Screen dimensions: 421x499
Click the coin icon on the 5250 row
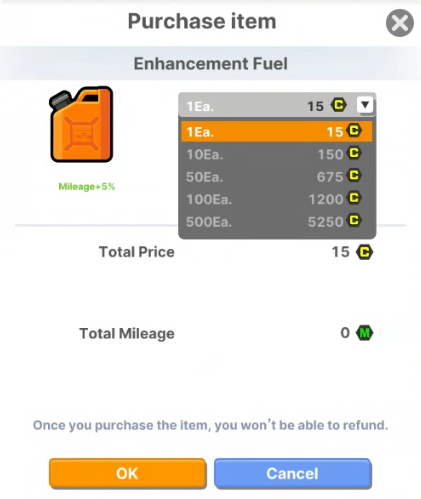[x=354, y=220]
